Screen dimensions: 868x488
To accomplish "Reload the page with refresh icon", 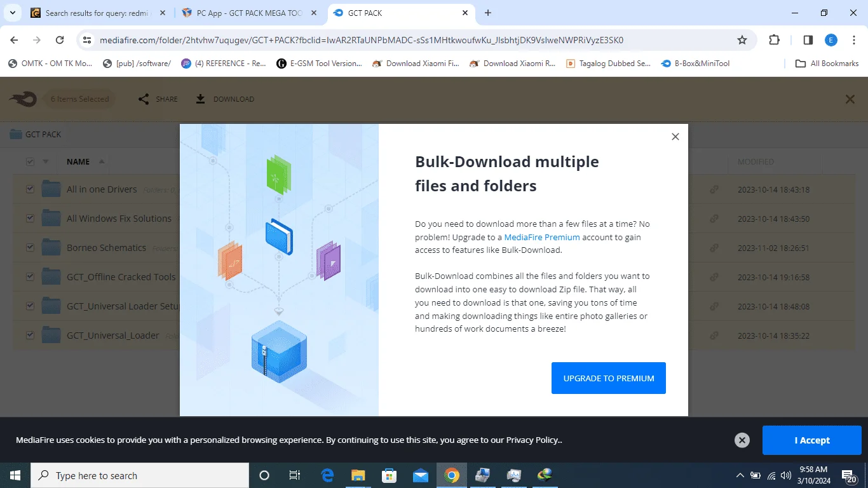I will coord(60,40).
